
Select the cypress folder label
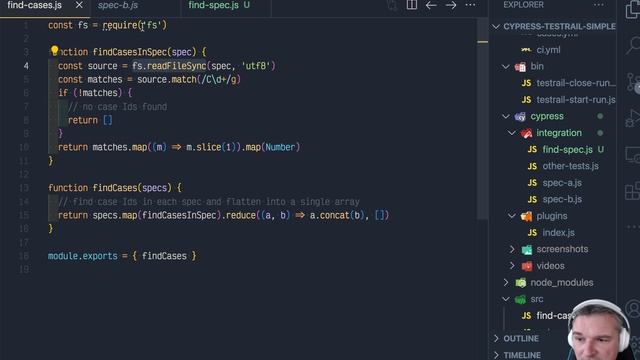pos(547,116)
